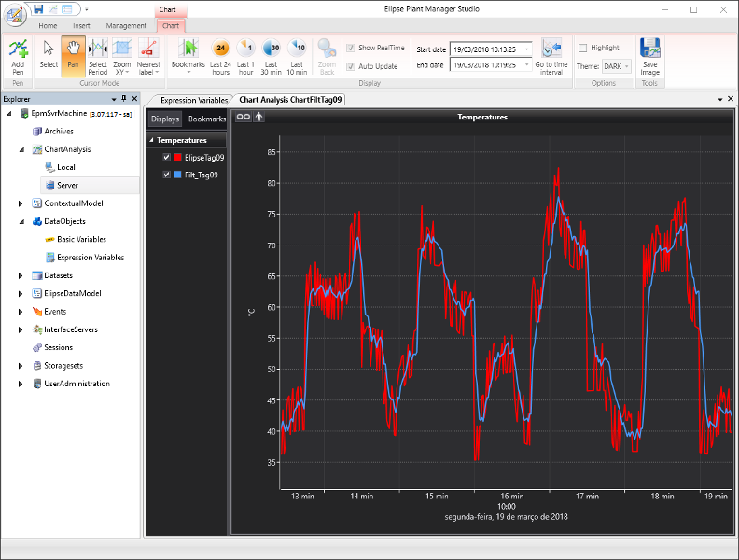The width and height of the screenshot is (739, 560).
Task: Open the End date dropdown
Action: pyautogui.click(x=527, y=65)
